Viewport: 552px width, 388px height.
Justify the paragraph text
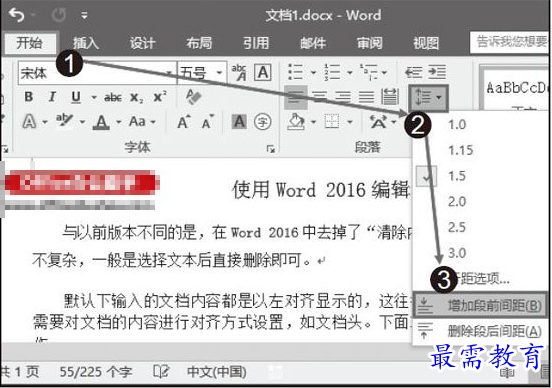[366, 97]
